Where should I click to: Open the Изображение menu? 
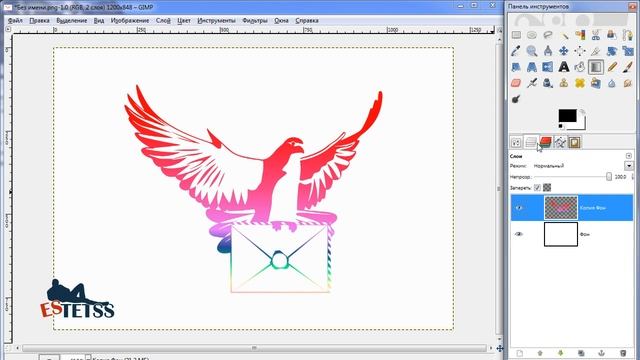point(130,20)
